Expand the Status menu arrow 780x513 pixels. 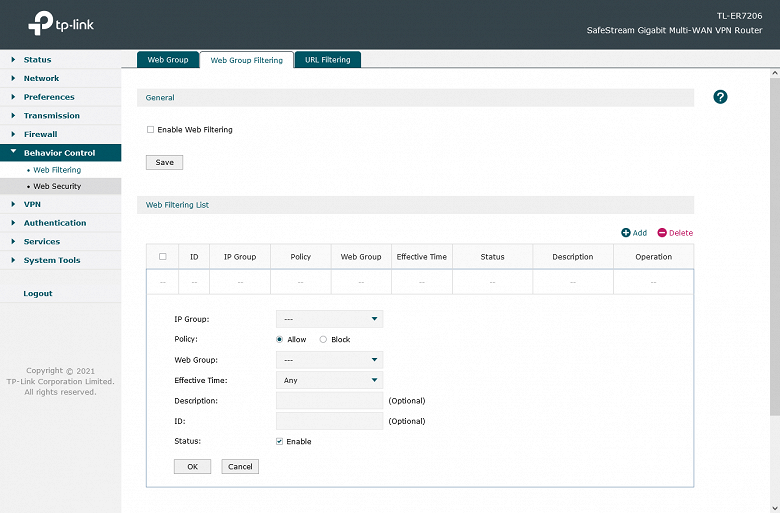(13, 59)
